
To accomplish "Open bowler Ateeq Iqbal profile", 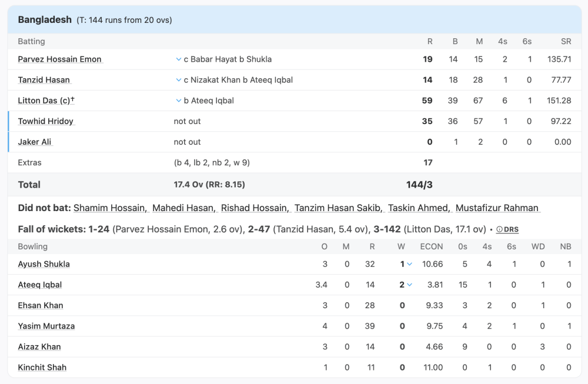I will click(x=39, y=285).
